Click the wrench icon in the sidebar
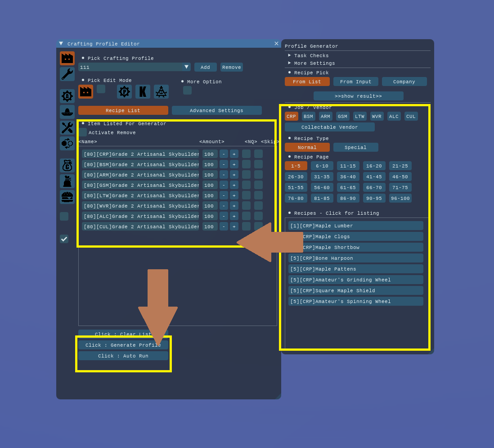 pos(67,74)
